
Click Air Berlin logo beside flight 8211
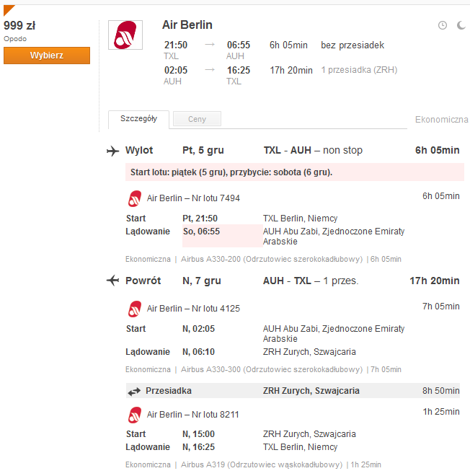pos(135,415)
